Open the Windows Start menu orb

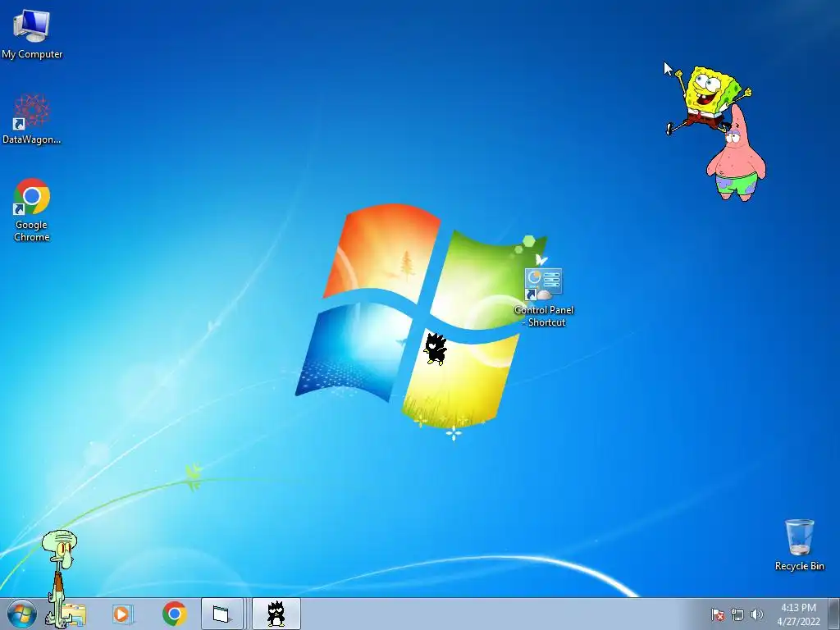click(22, 614)
